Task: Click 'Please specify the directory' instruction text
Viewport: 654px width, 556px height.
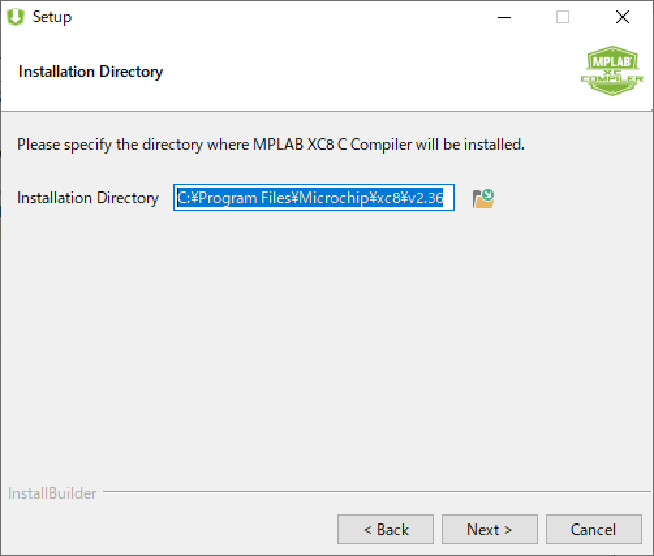Action: point(271,145)
